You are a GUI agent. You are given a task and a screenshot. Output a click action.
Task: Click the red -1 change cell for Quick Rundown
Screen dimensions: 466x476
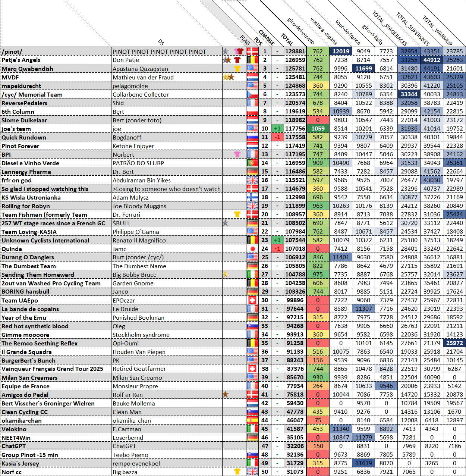277,137
